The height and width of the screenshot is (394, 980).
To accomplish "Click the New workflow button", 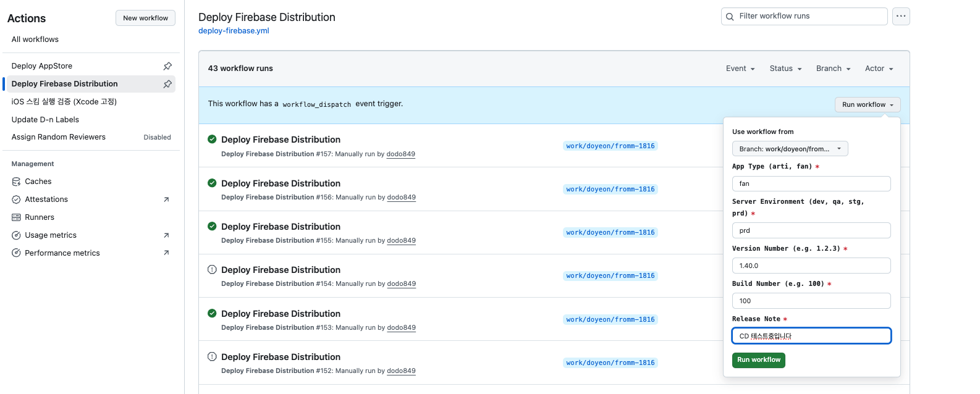I will coord(145,18).
